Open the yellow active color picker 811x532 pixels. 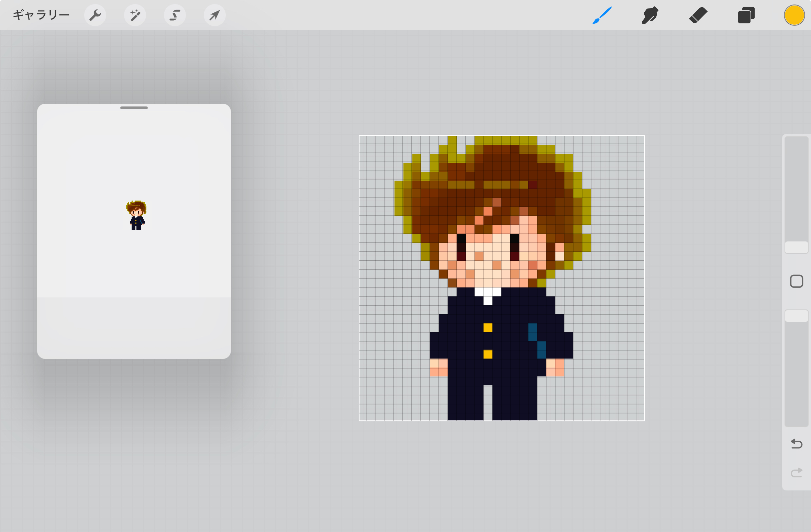pyautogui.click(x=794, y=15)
